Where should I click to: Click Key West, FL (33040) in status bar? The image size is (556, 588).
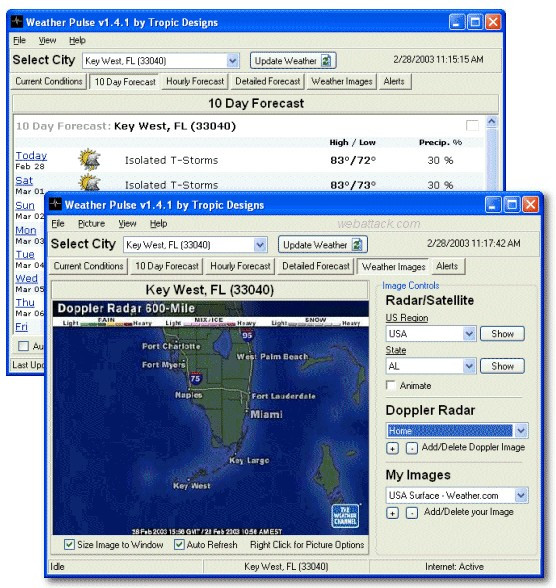286,567
